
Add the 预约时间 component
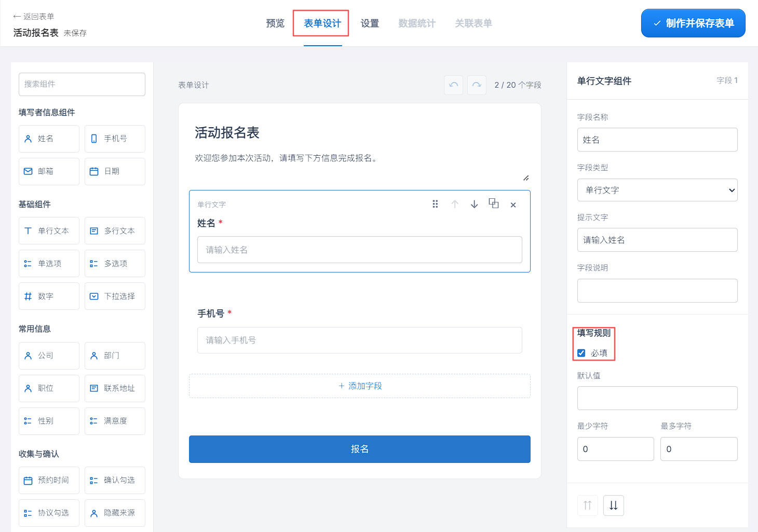[49, 480]
